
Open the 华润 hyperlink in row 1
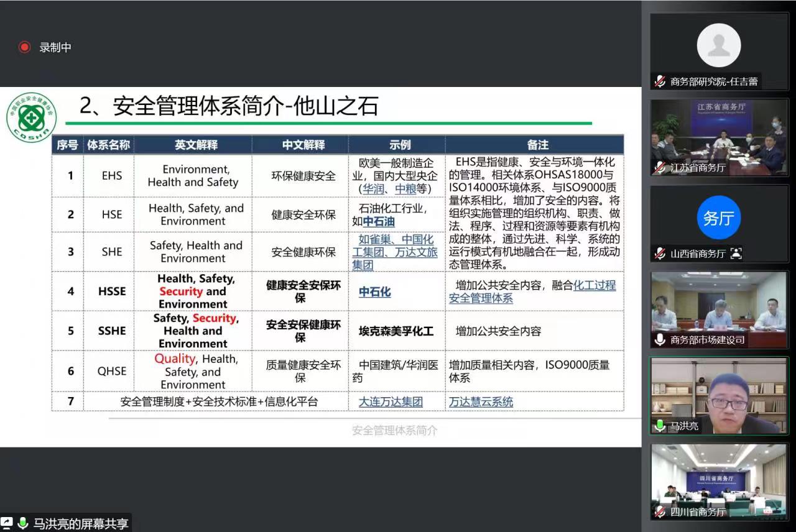tap(373, 189)
